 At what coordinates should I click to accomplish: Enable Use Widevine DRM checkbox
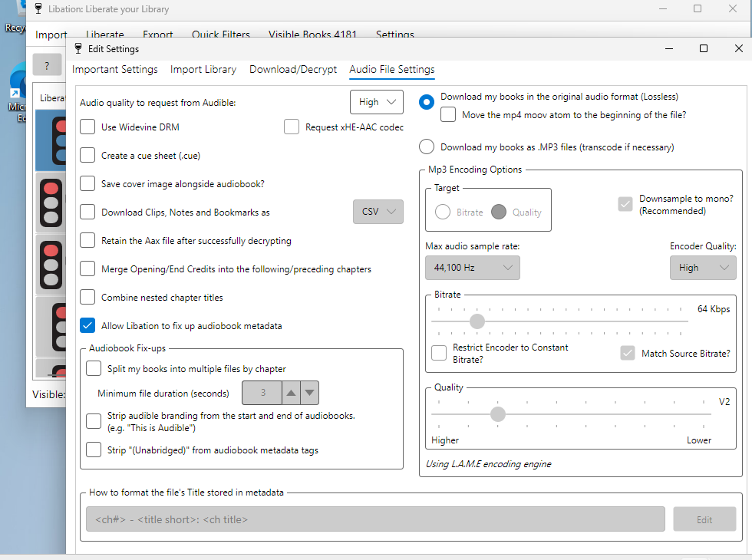[x=87, y=127]
